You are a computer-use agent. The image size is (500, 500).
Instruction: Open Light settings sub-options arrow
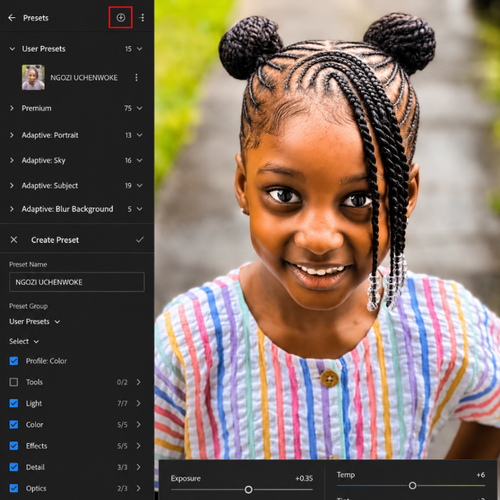(139, 403)
